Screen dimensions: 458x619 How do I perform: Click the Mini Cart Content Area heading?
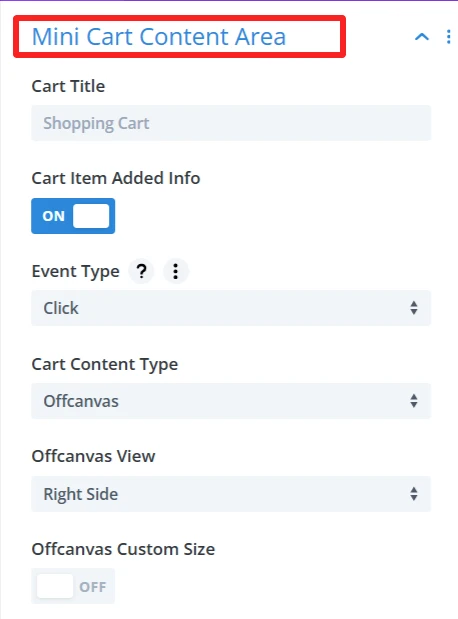click(159, 37)
